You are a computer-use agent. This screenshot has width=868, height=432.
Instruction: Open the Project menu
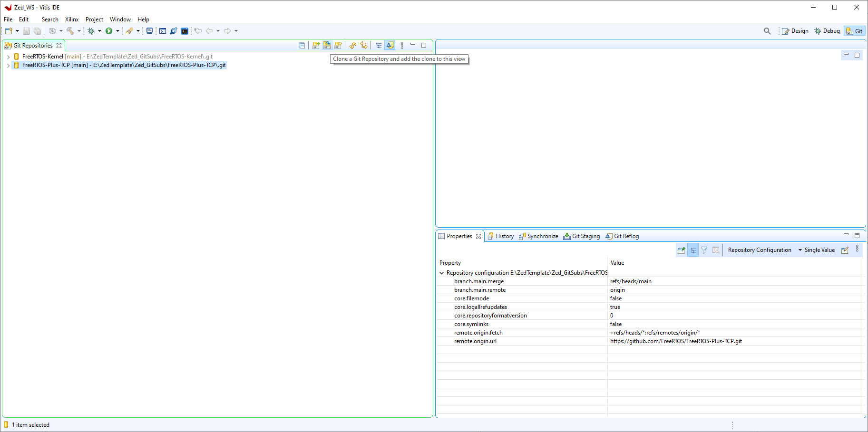click(94, 19)
